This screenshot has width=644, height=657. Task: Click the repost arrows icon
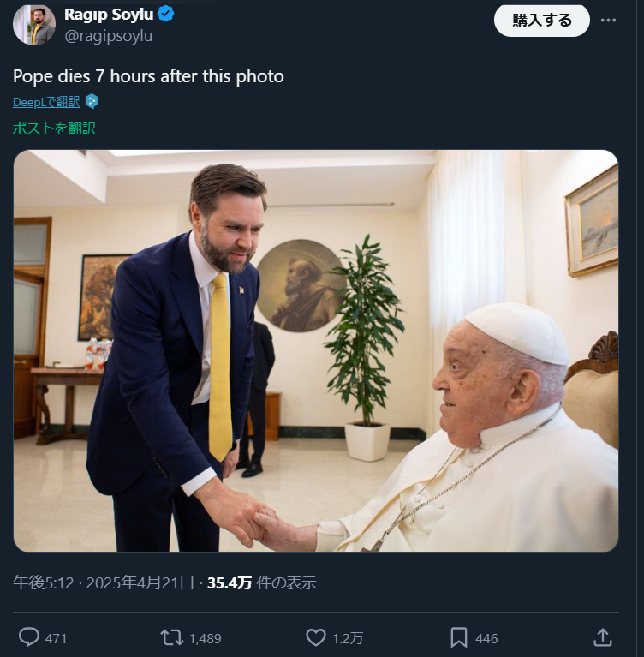[171, 637]
